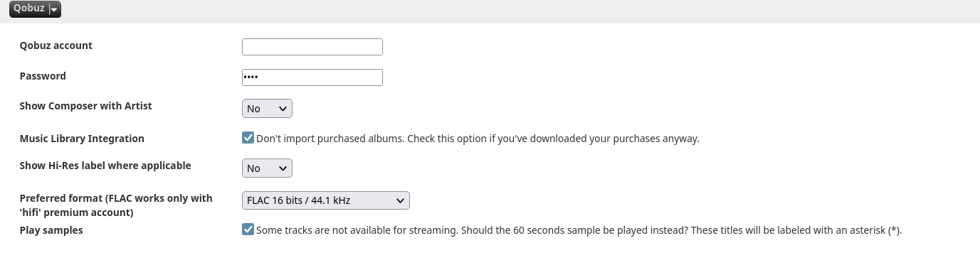Viewport: 980px width, 275px height.
Task: Click the "Music Library Integration" label
Action: pyautogui.click(x=82, y=139)
